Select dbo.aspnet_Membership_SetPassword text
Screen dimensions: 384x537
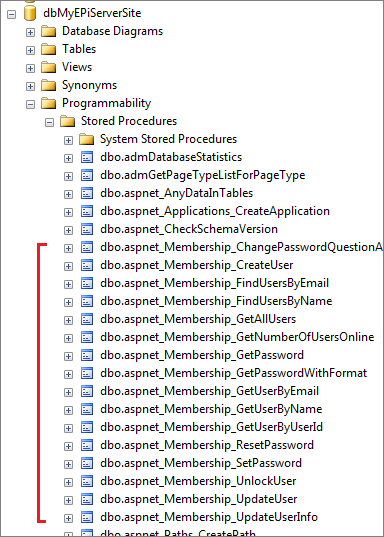201,463
